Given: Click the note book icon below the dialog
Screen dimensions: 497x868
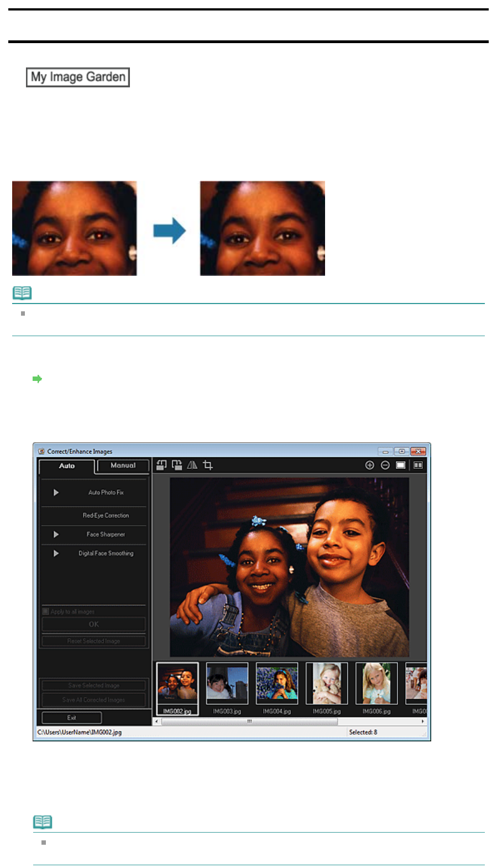Looking at the screenshot, I should (x=43, y=822).
